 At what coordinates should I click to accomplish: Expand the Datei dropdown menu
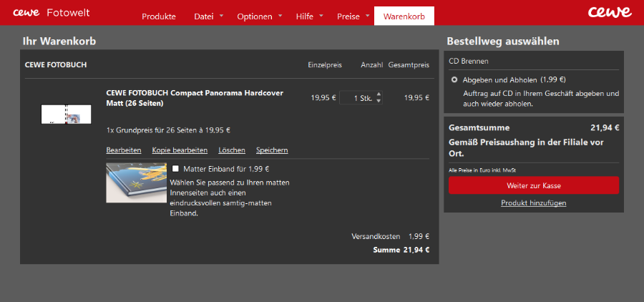tap(208, 16)
